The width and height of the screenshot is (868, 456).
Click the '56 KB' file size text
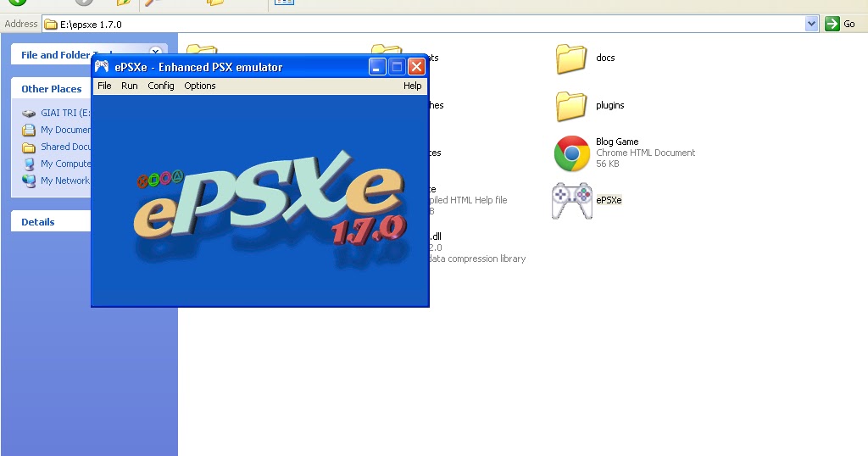[607, 164]
